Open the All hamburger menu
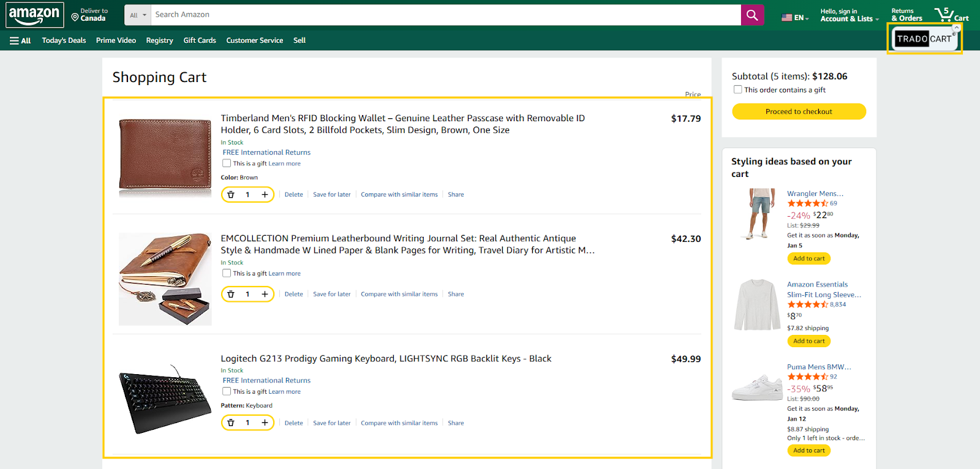Image resolution: width=980 pixels, height=469 pixels. [x=20, y=40]
